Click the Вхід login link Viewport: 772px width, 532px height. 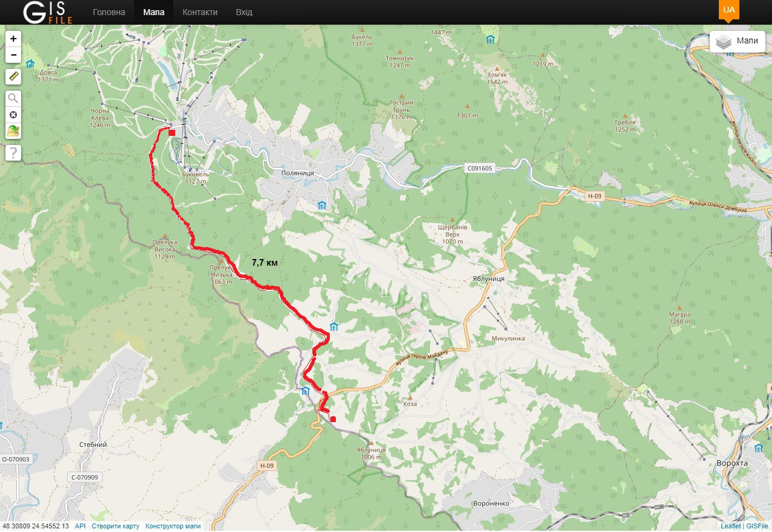coord(244,12)
